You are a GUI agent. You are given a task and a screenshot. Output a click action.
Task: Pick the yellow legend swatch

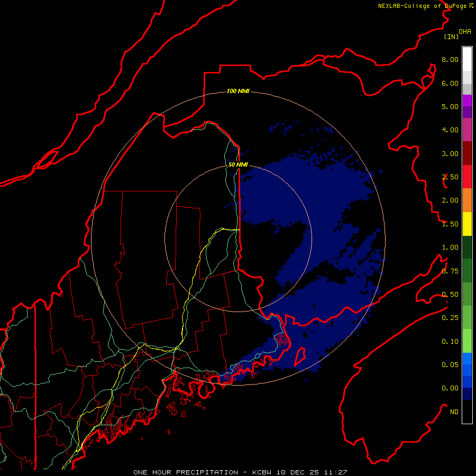coord(467,224)
